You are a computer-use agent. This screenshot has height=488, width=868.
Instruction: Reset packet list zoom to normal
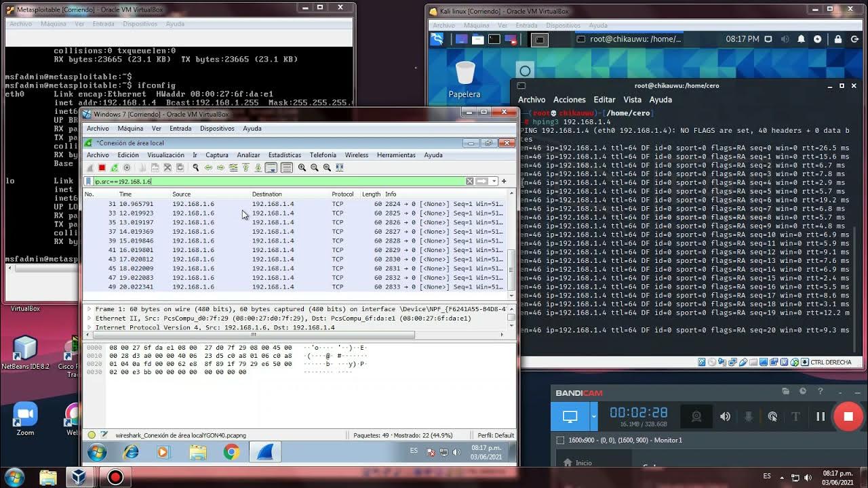pyautogui.click(x=327, y=167)
